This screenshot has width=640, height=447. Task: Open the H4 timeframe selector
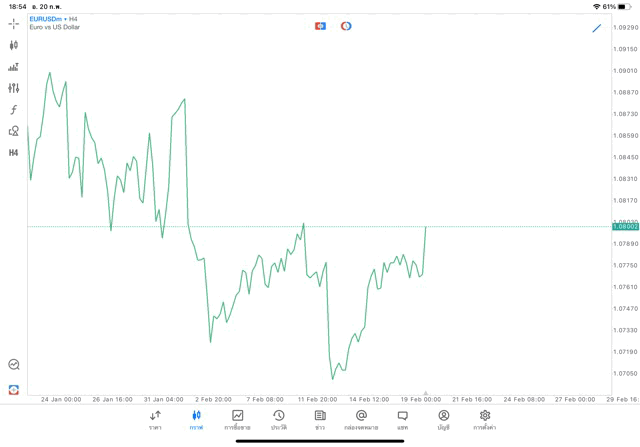coord(13,153)
